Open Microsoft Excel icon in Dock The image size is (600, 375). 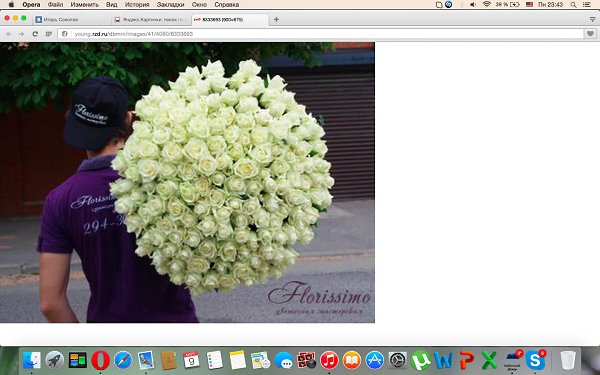tap(489, 360)
